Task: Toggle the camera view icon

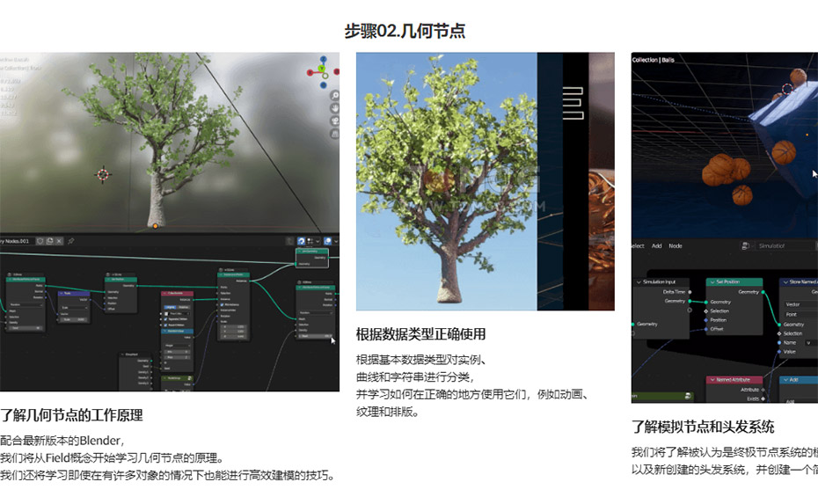Action: coord(335,121)
